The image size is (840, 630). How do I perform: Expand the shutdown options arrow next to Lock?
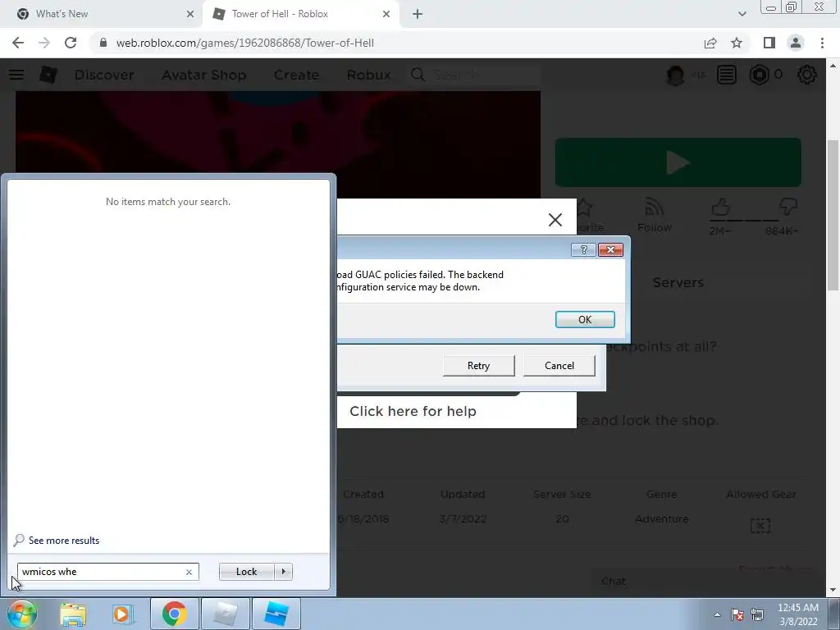(283, 572)
